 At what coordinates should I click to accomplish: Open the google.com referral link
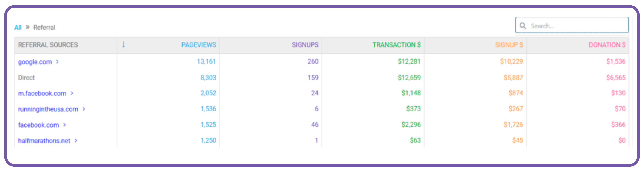click(x=35, y=62)
